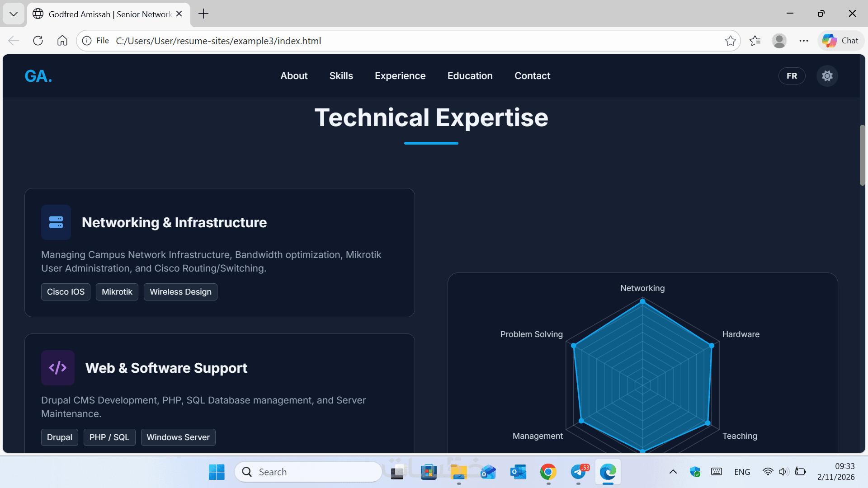Refresh the page with reload icon
The height and width of the screenshot is (488, 868).
tap(38, 41)
